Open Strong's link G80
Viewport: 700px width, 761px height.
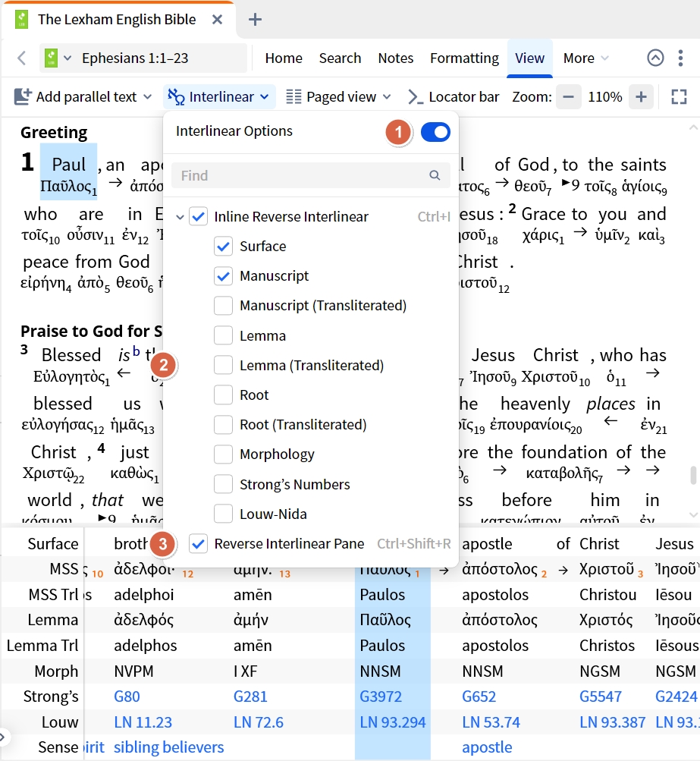127,697
